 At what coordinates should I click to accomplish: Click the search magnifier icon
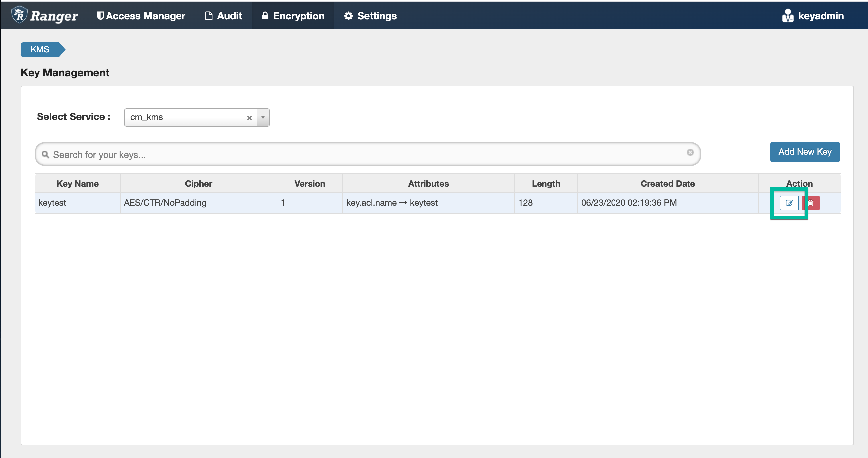click(45, 154)
